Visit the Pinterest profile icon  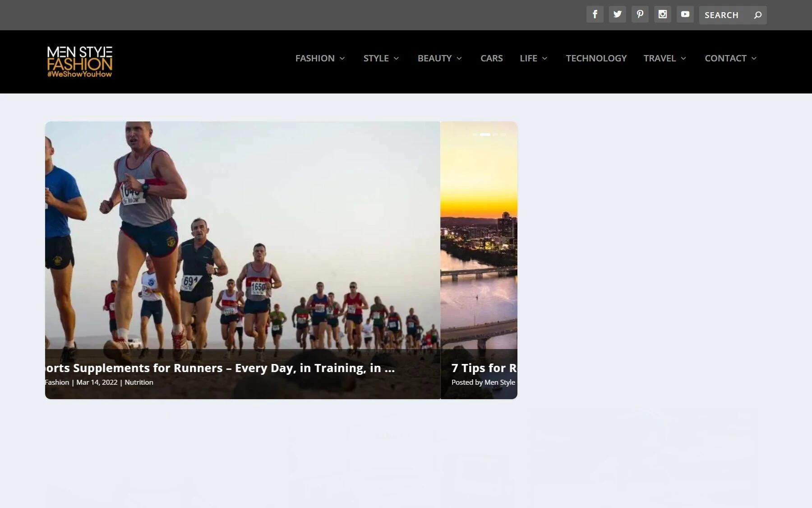pos(640,14)
